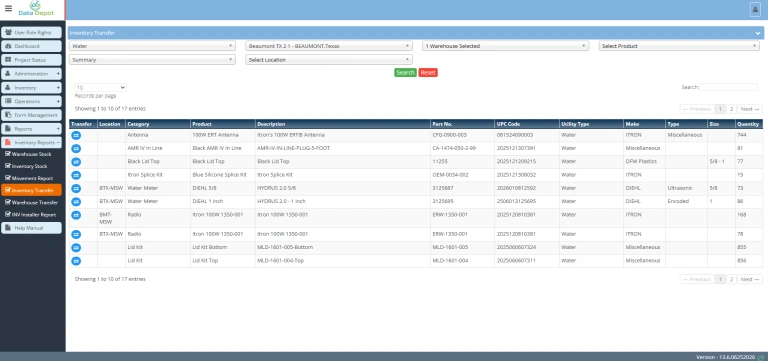The height and width of the screenshot is (361, 768).
Task: Open User Role Rights menu
Action: tap(31, 32)
